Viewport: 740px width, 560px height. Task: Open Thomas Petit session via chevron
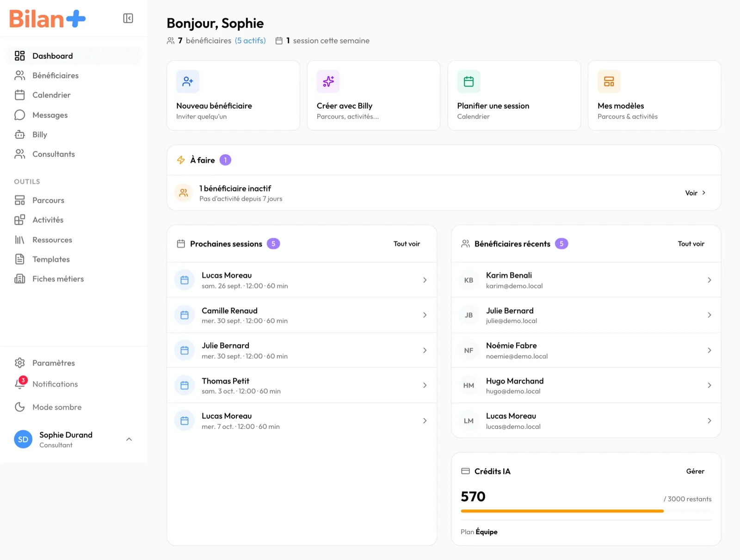click(x=425, y=385)
